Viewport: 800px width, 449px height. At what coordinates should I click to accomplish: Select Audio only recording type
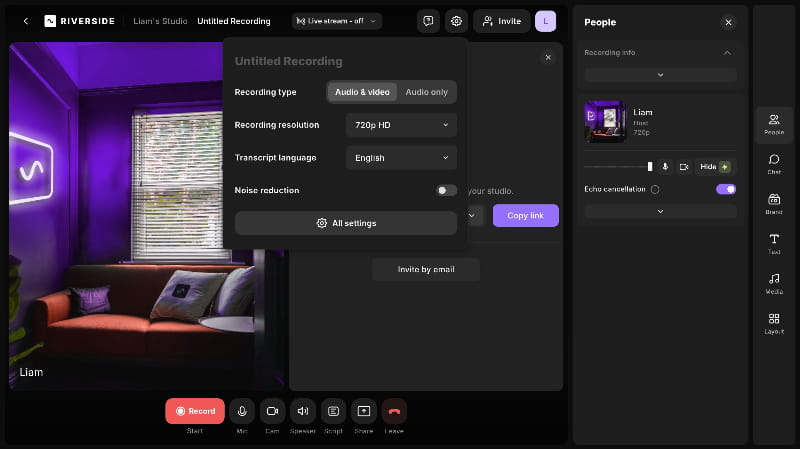[x=427, y=92]
